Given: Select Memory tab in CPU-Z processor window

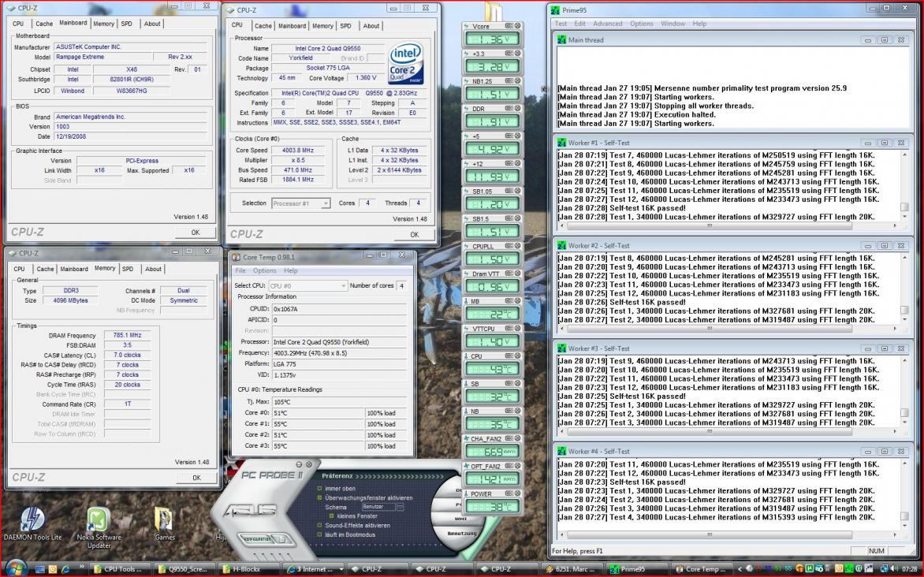Looking at the screenshot, I should point(322,26).
